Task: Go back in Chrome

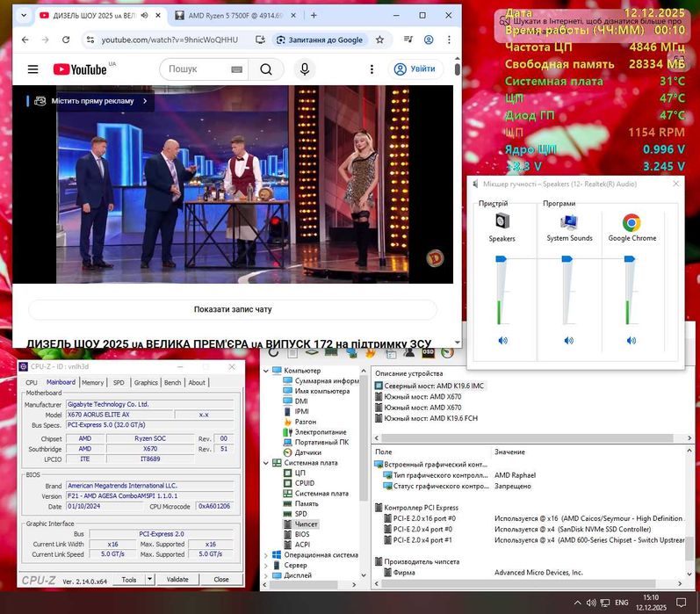Action: coord(25,40)
